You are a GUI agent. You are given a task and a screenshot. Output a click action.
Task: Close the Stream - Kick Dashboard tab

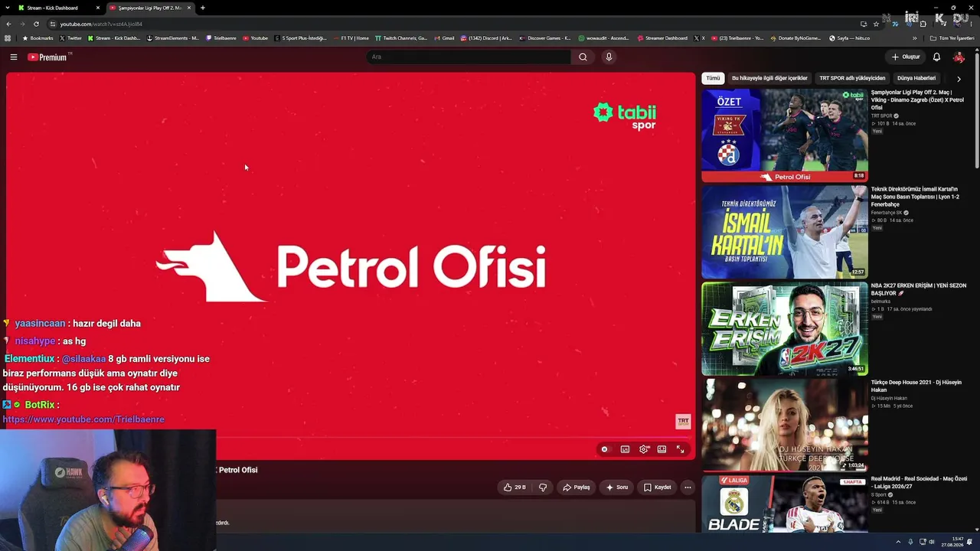coord(98,8)
